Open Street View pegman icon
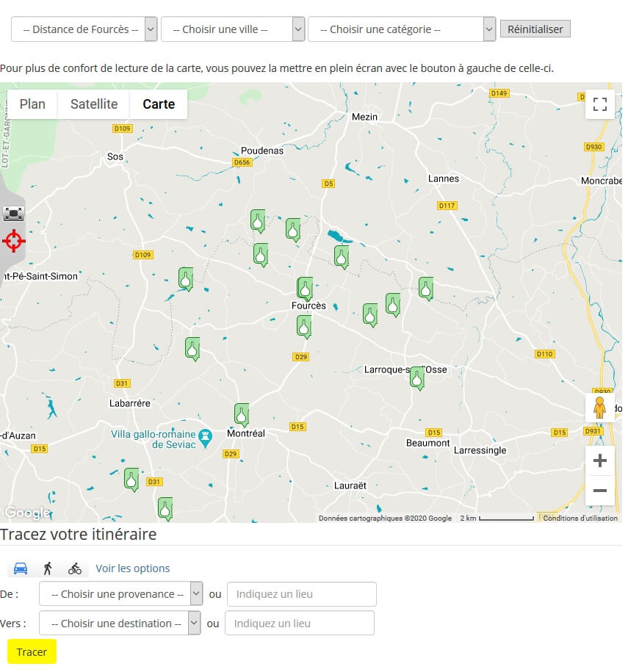Screen dimensions: 628x672 point(599,408)
